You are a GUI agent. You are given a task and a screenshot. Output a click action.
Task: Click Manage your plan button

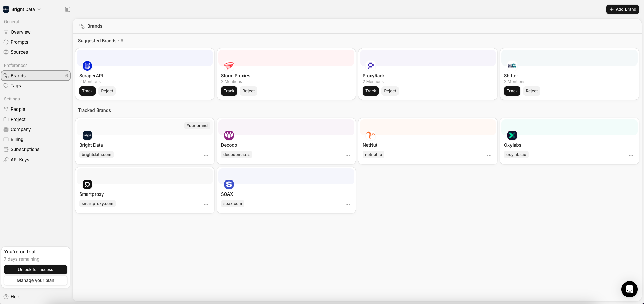coord(36,280)
